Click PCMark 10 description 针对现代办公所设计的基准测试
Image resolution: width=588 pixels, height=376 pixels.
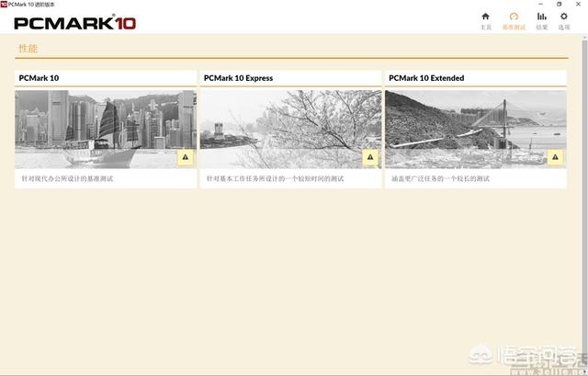[67, 178]
